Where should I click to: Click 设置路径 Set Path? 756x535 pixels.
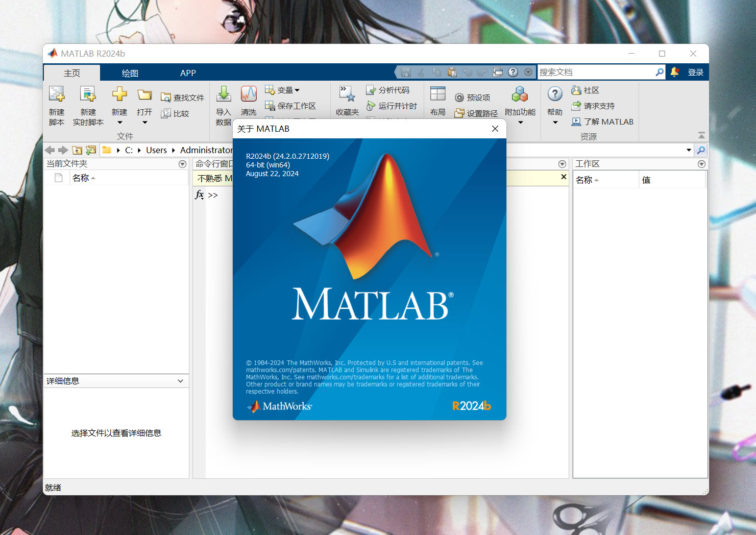(x=476, y=113)
